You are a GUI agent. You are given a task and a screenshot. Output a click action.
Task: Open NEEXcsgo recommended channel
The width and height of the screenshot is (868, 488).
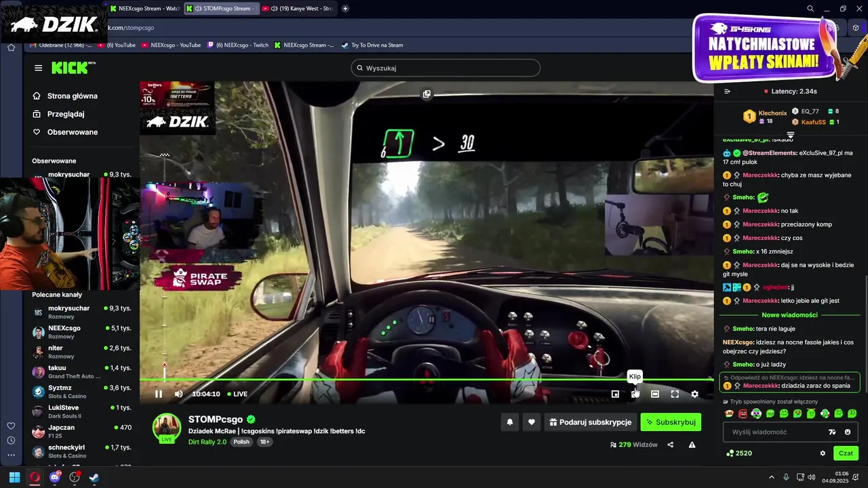[x=81, y=331]
